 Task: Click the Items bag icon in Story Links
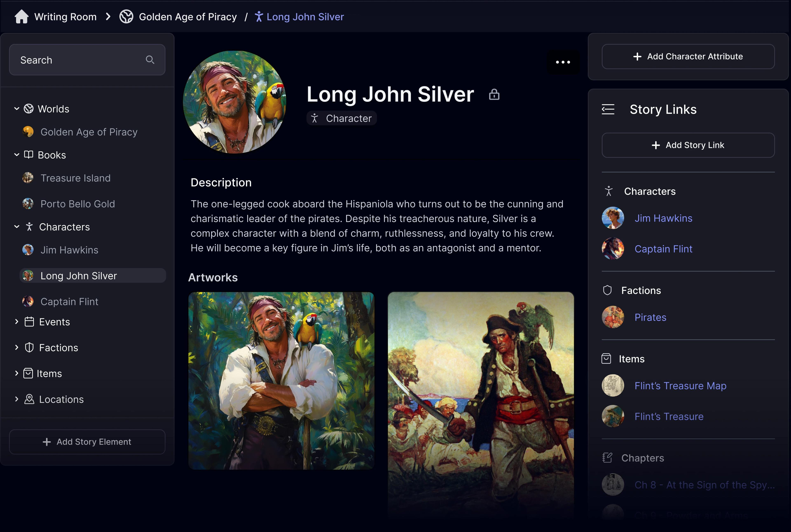click(x=606, y=359)
